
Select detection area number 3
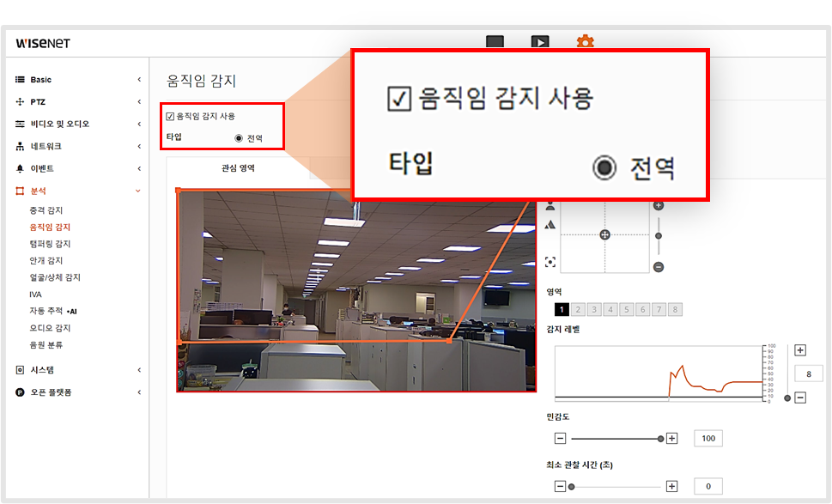pos(594,309)
